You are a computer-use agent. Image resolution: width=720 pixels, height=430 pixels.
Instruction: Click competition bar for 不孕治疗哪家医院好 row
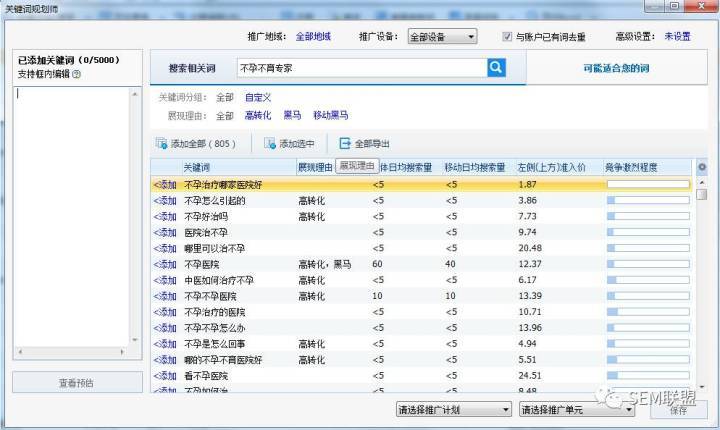(x=648, y=184)
